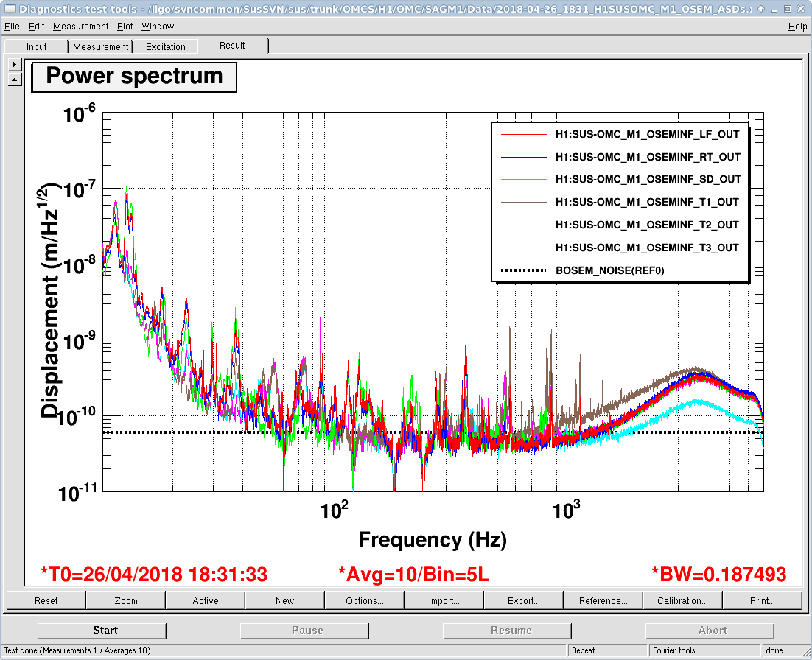Viewport: 812px width, 660px height.
Task: Click the Displacement axis label
Action: click(x=50, y=301)
